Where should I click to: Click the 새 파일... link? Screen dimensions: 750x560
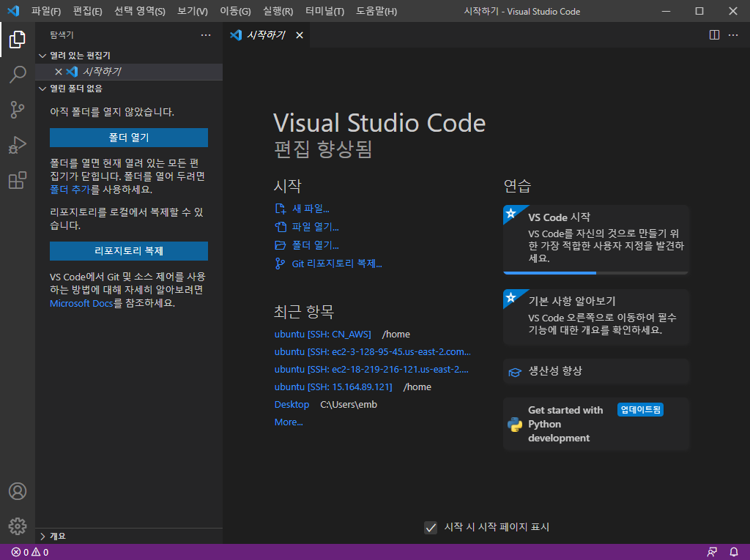(302, 209)
